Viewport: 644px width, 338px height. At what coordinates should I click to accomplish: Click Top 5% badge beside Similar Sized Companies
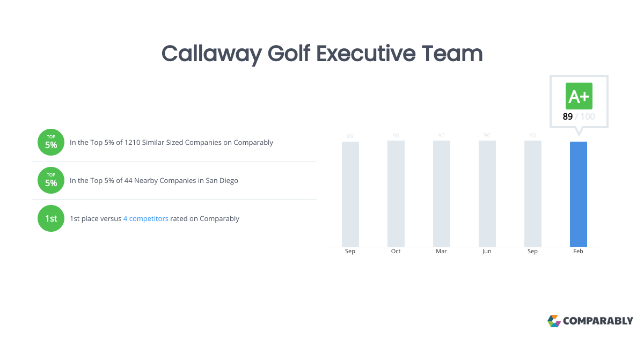51,142
